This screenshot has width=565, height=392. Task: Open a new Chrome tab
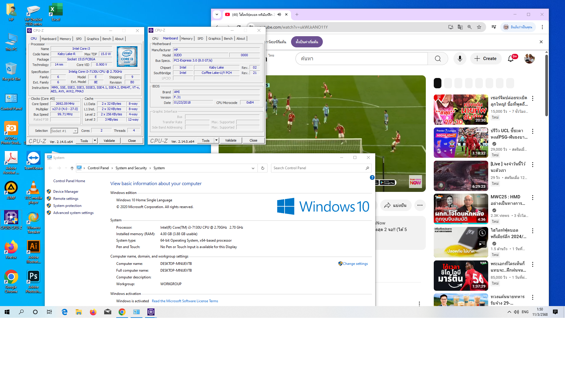coord(297,14)
